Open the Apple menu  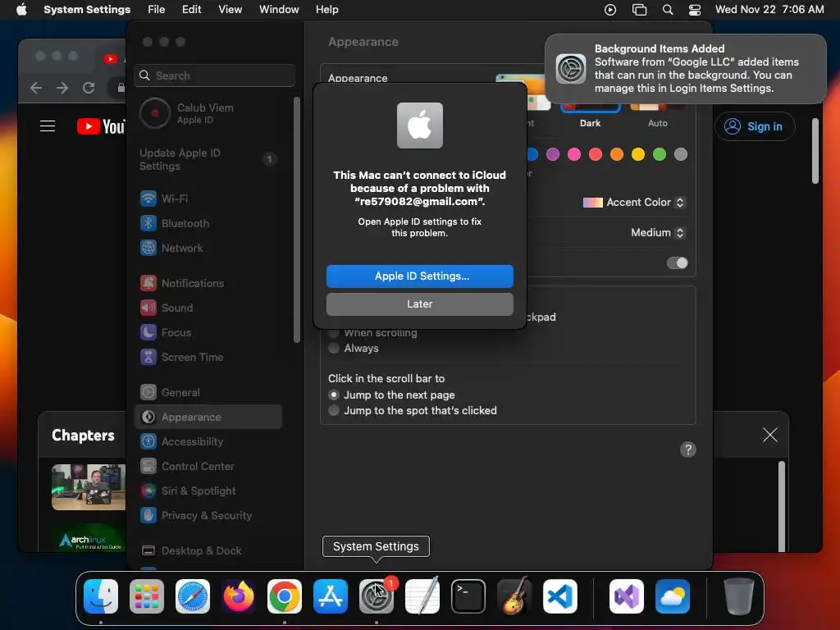[21, 9]
